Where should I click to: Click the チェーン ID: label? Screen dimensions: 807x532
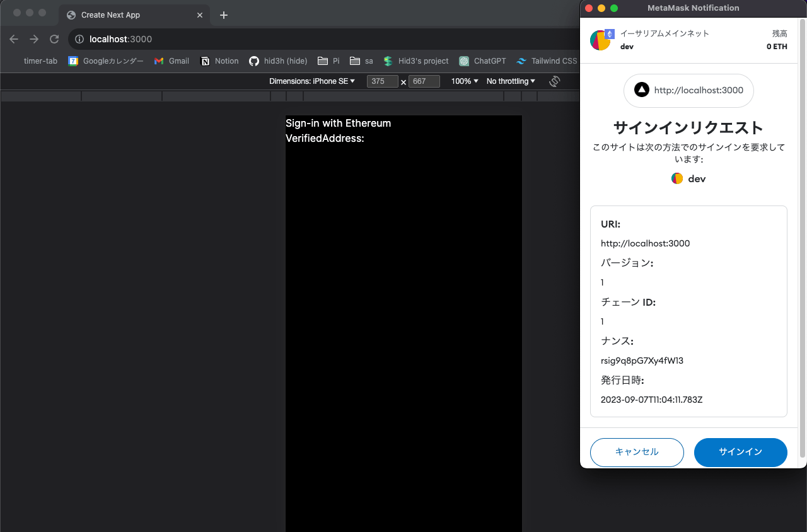click(629, 303)
